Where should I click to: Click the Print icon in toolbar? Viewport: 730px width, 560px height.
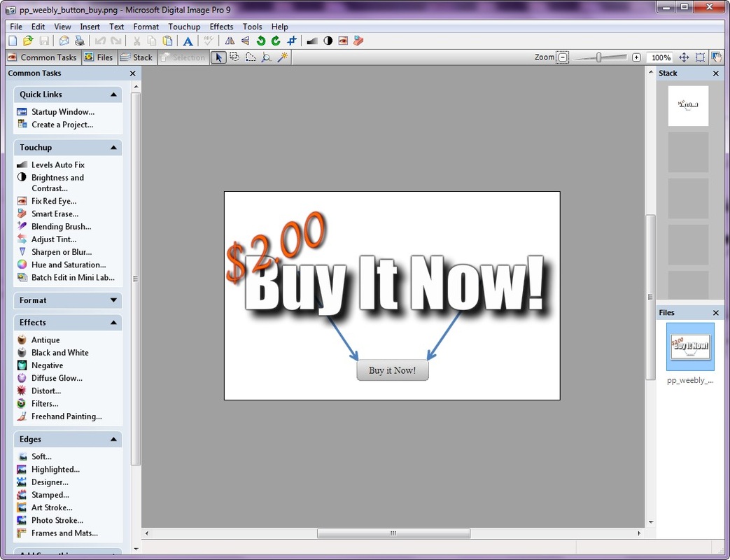[x=80, y=41]
